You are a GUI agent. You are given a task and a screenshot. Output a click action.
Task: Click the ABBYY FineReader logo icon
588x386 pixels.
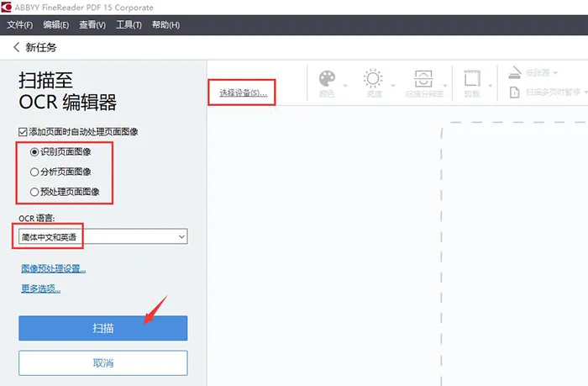pyautogui.click(x=7, y=7)
